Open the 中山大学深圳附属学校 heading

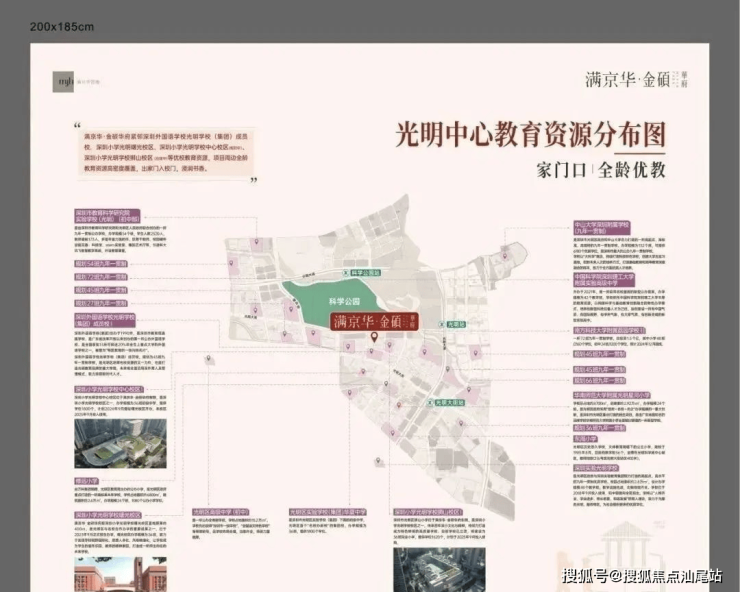(602, 228)
